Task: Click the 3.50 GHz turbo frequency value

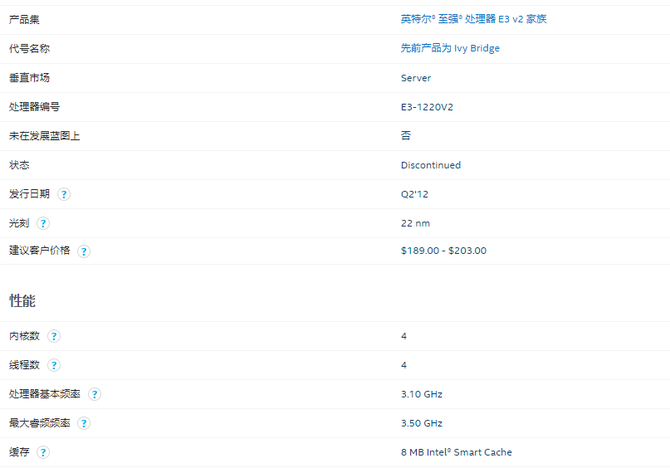Action: click(x=421, y=423)
